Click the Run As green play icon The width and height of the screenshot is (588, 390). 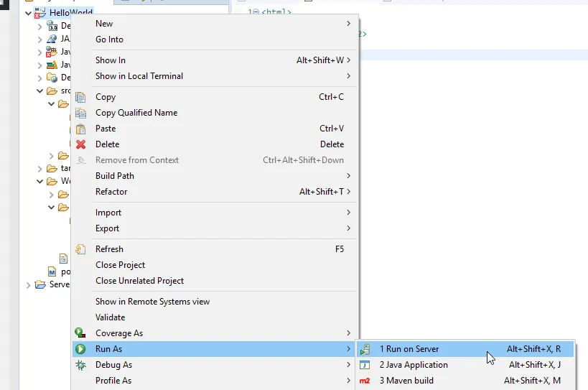click(x=81, y=349)
